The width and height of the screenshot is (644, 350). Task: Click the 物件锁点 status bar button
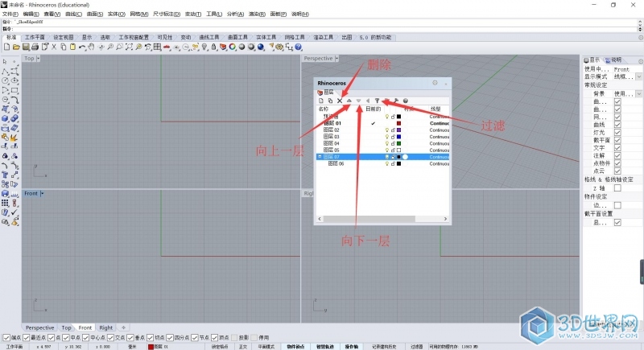coord(295,347)
